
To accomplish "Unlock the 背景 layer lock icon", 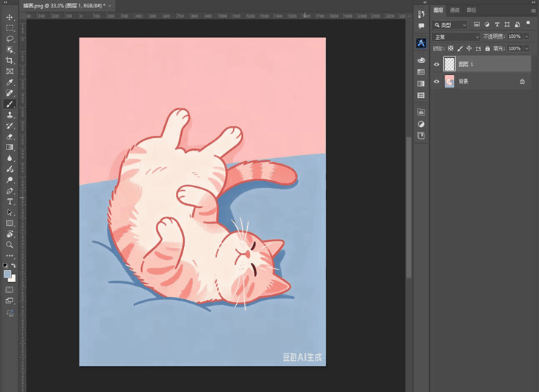I will [x=522, y=82].
